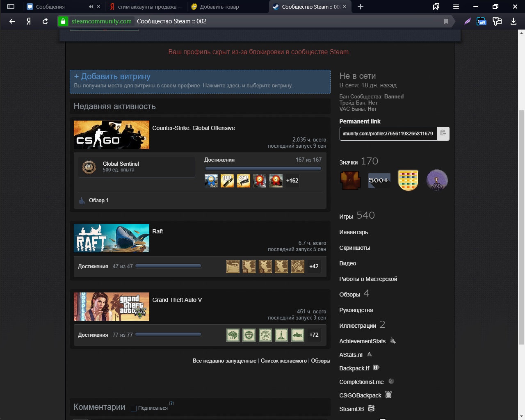Open the Raft game banner thumbnail
This screenshot has height=420, width=525.
(x=112, y=238)
